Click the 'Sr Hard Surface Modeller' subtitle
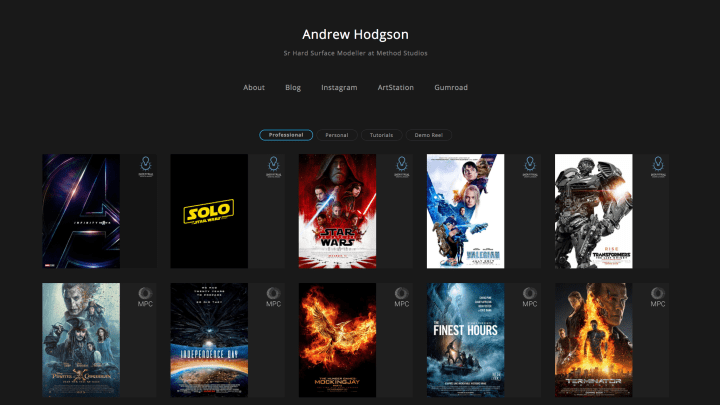The height and width of the screenshot is (405, 720). 355,53
